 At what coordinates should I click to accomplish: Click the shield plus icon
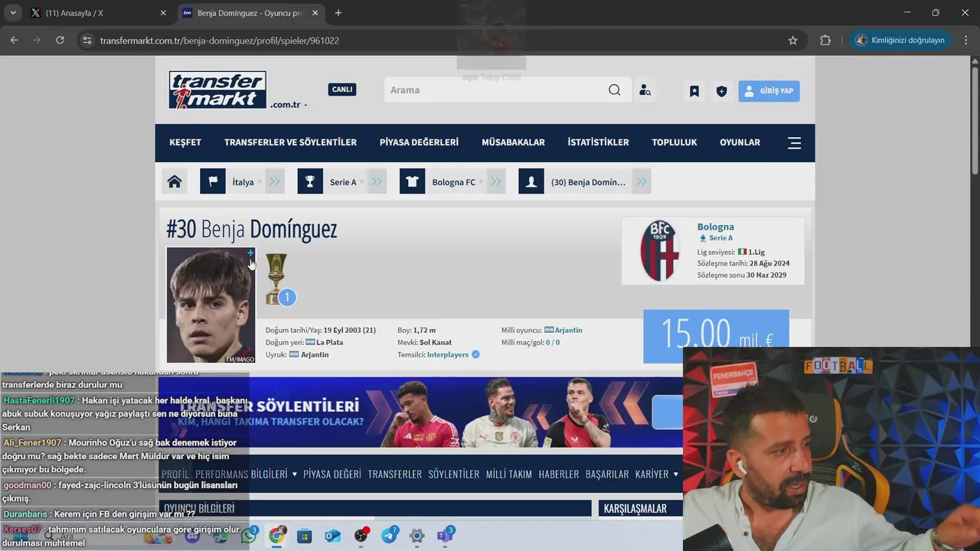pos(721,91)
